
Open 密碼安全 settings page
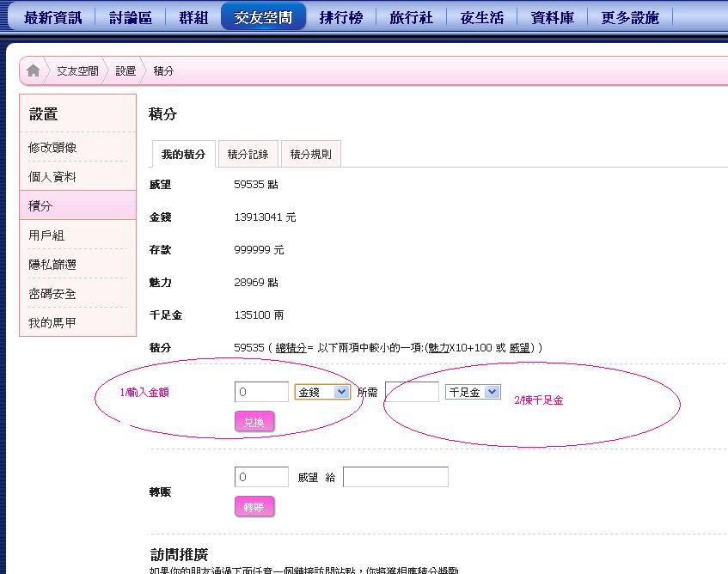(x=52, y=294)
